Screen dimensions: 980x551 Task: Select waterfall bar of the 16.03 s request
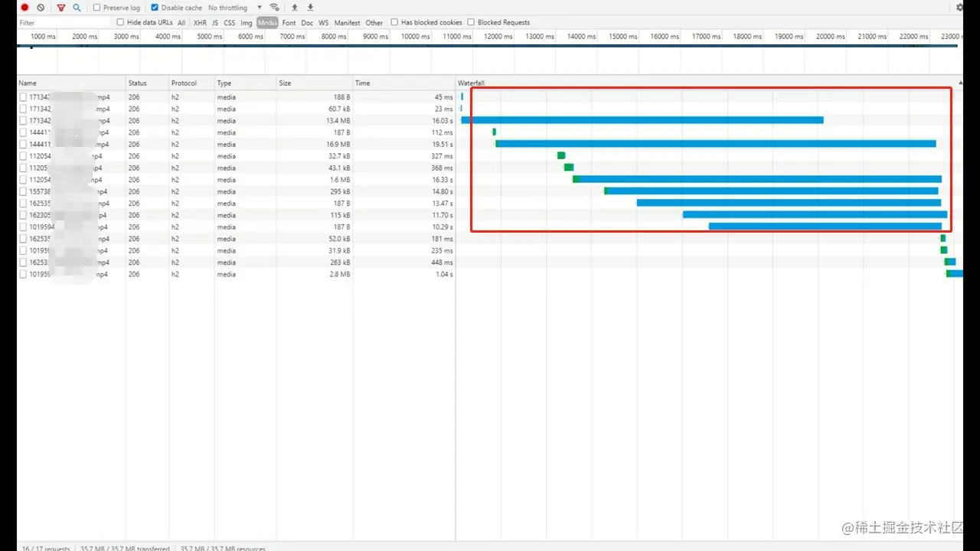click(x=642, y=120)
